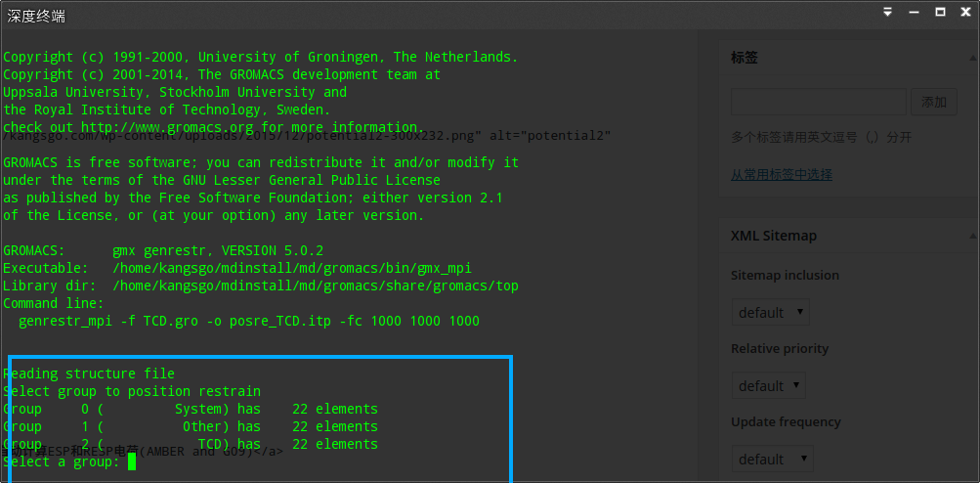The image size is (980, 483).
Task: Click the 标签 panel heading
Action: 745,58
